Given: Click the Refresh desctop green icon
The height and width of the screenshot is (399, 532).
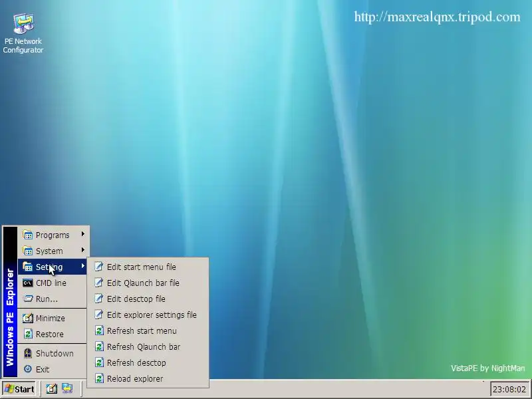Looking at the screenshot, I should coord(99,362).
